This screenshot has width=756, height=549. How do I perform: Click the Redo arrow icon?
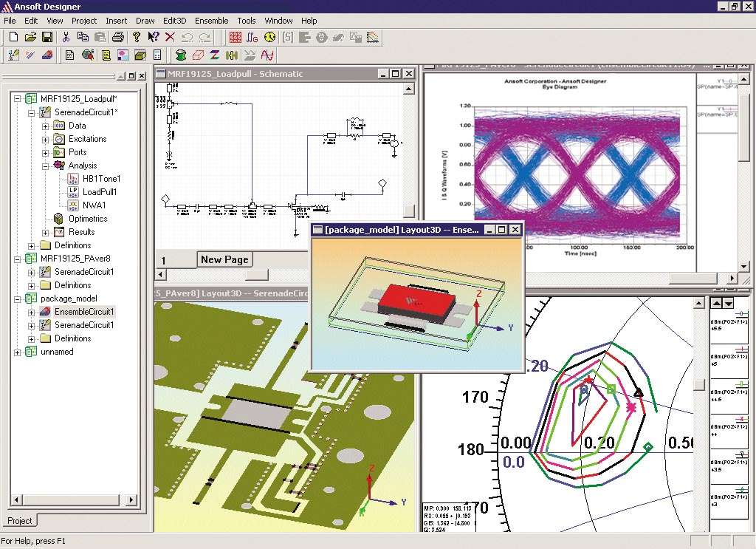coord(205,37)
